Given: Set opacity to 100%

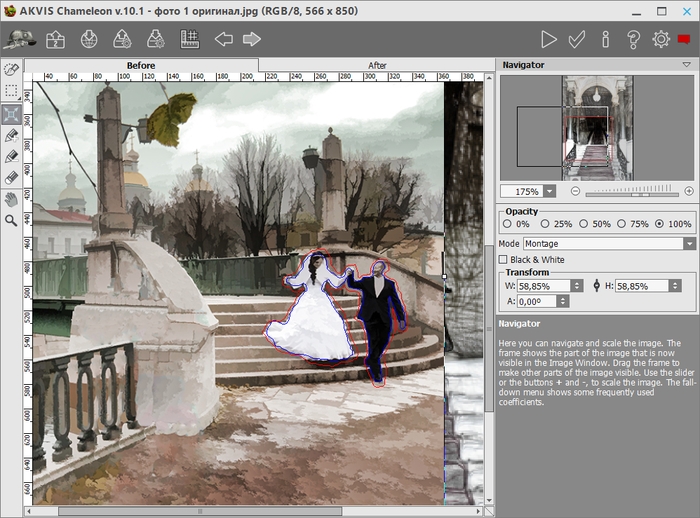Looking at the screenshot, I should pyautogui.click(x=659, y=224).
